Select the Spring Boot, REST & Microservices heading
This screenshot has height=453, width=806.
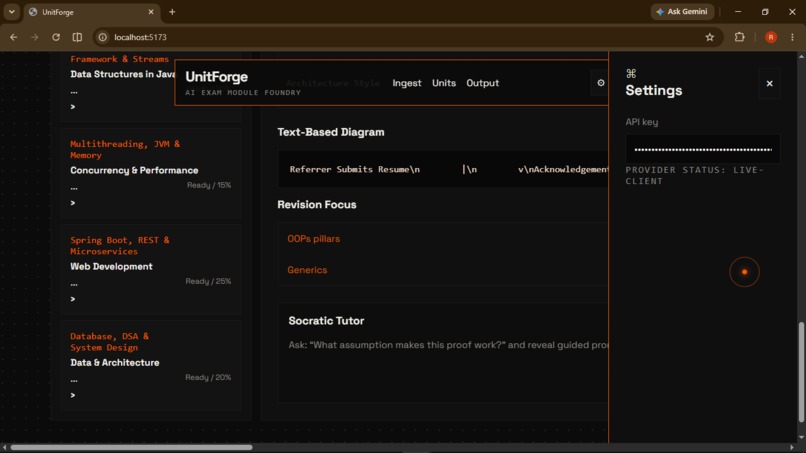(120, 245)
